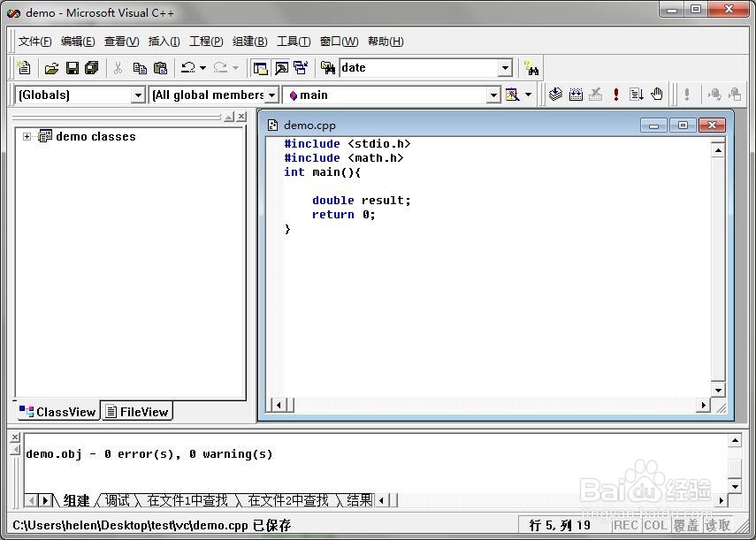Click the demo.cpp document icon in the title
Viewport: 756px width, 540px height.
(x=273, y=125)
